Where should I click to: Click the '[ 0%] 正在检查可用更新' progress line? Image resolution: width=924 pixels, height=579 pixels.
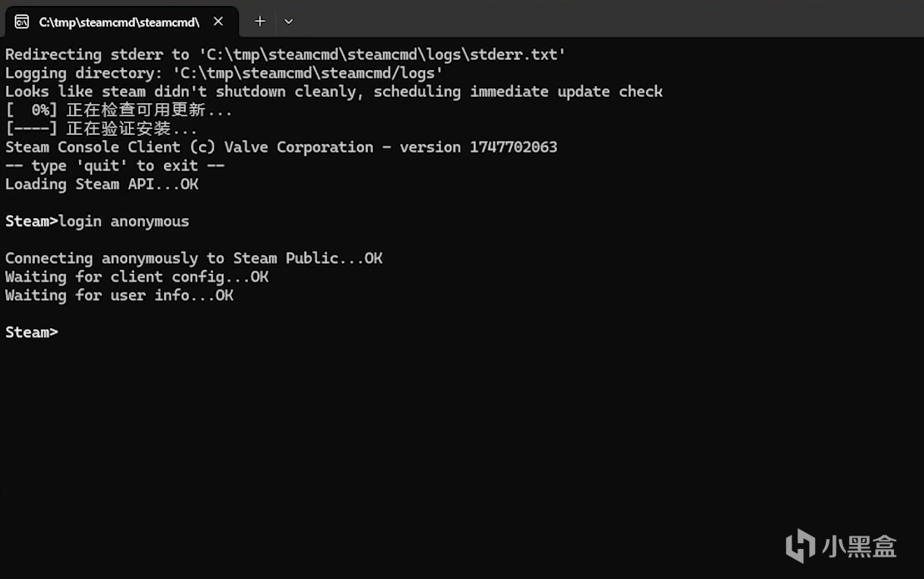118,110
